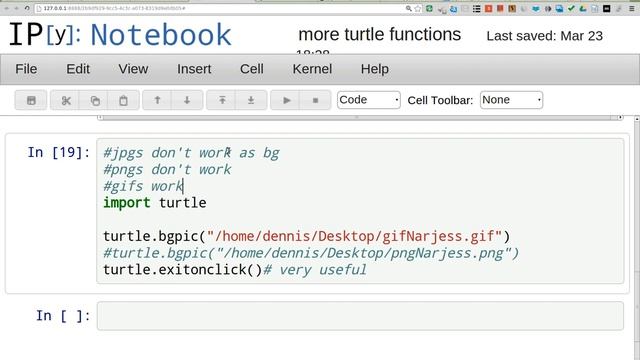Move the selected cell up
The image size is (640, 360).
click(157, 100)
